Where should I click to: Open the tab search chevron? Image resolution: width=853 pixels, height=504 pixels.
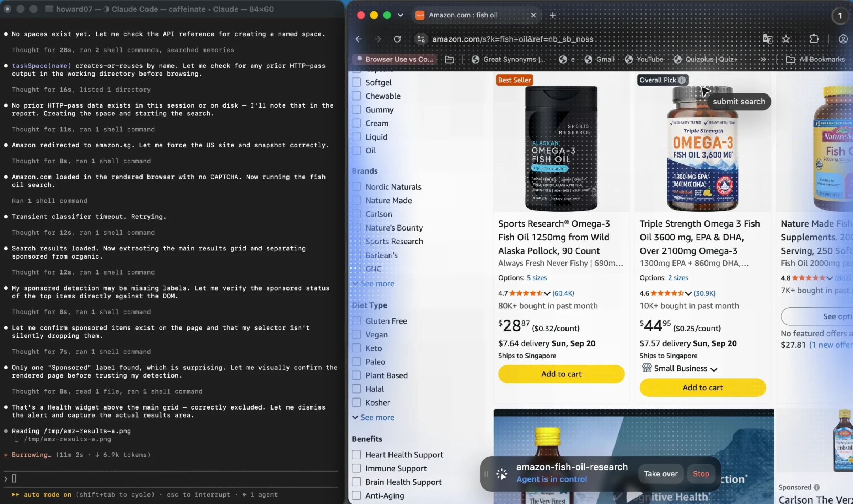pos(401,15)
